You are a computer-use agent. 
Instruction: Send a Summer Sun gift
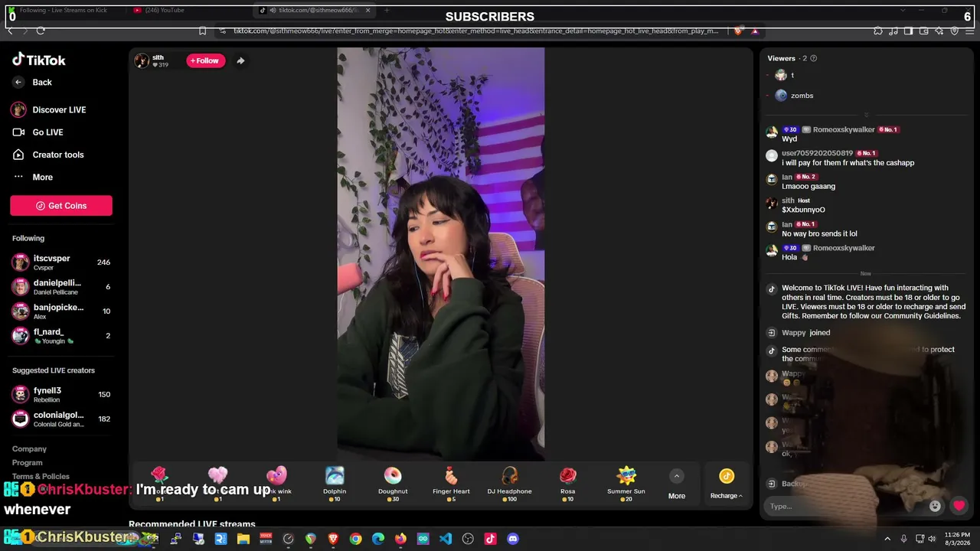click(626, 484)
